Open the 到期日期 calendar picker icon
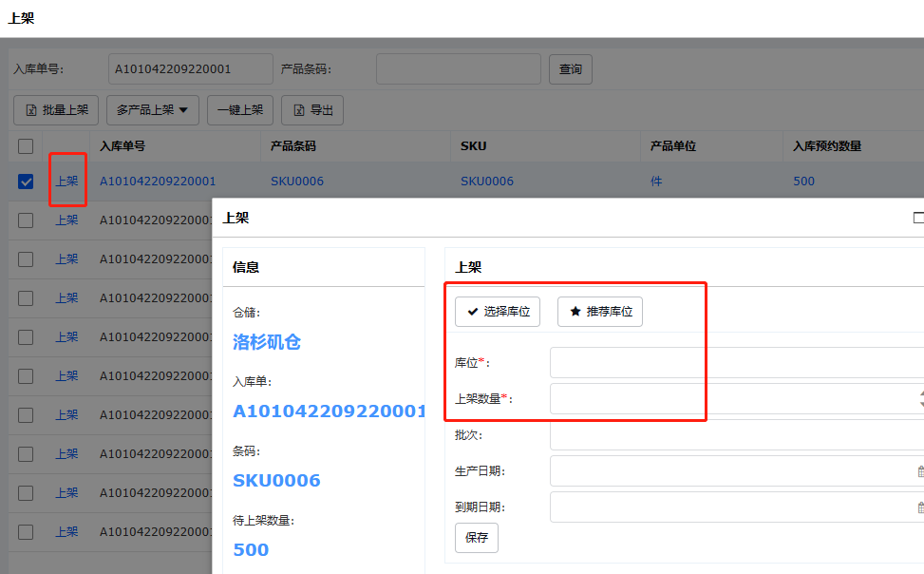This screenshot has width=924, height=574. click(920, 507)
